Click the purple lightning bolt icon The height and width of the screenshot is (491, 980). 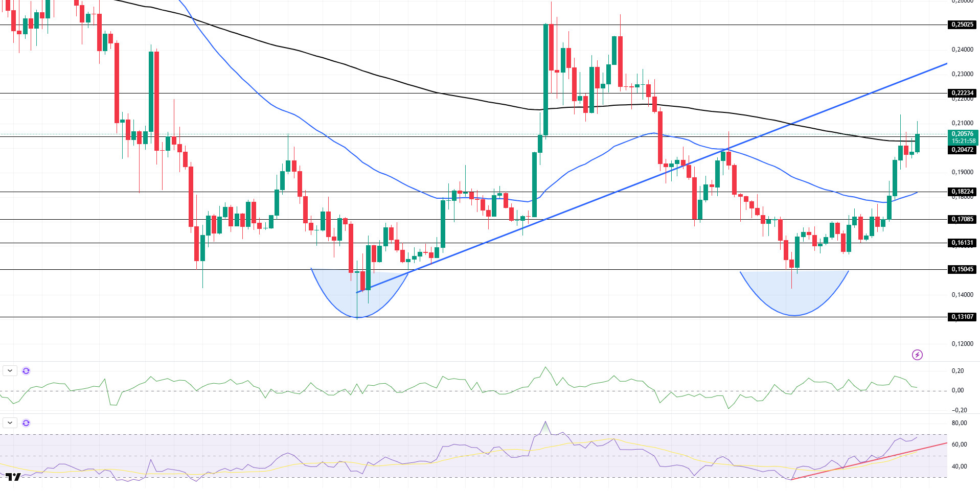tap(917, 355)
